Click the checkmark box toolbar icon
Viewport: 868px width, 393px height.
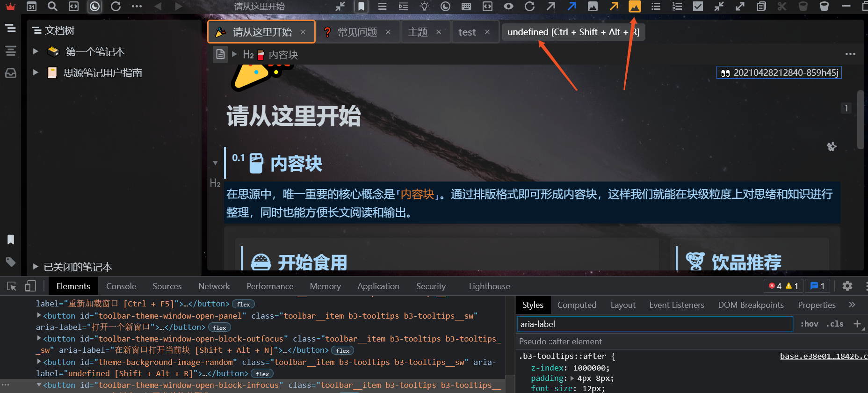[698, 6]
